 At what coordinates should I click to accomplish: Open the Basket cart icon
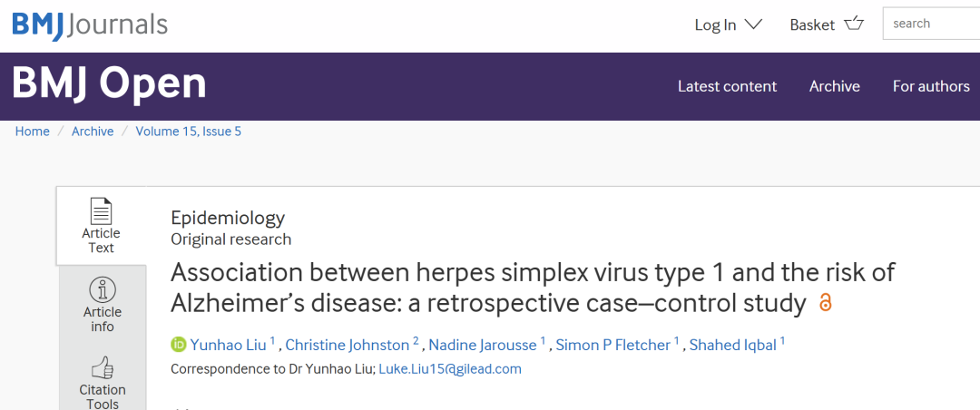(x=854, y=24)
